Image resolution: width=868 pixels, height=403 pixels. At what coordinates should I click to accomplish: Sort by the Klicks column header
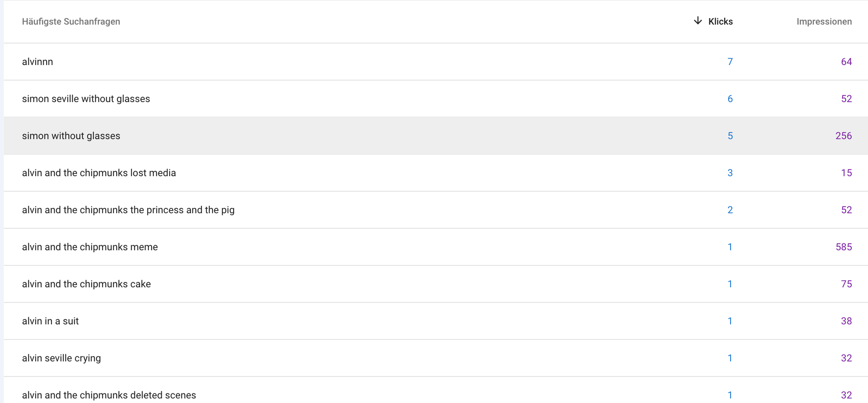(720, 22)
